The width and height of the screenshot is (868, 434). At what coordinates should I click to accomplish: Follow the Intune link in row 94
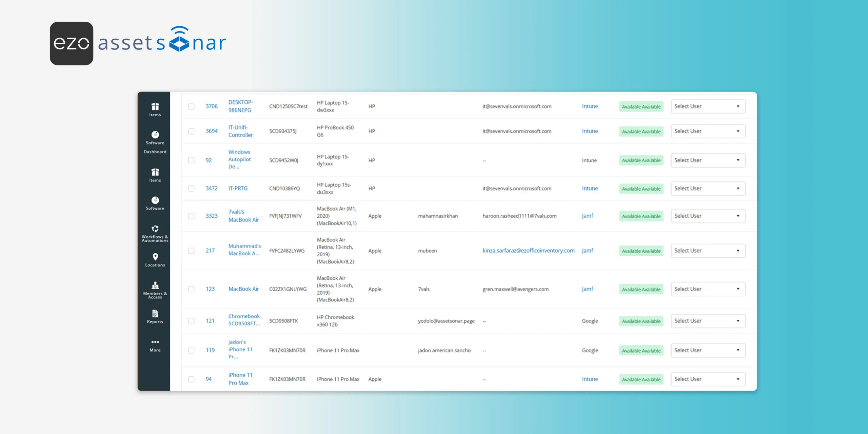click(590, 379)
